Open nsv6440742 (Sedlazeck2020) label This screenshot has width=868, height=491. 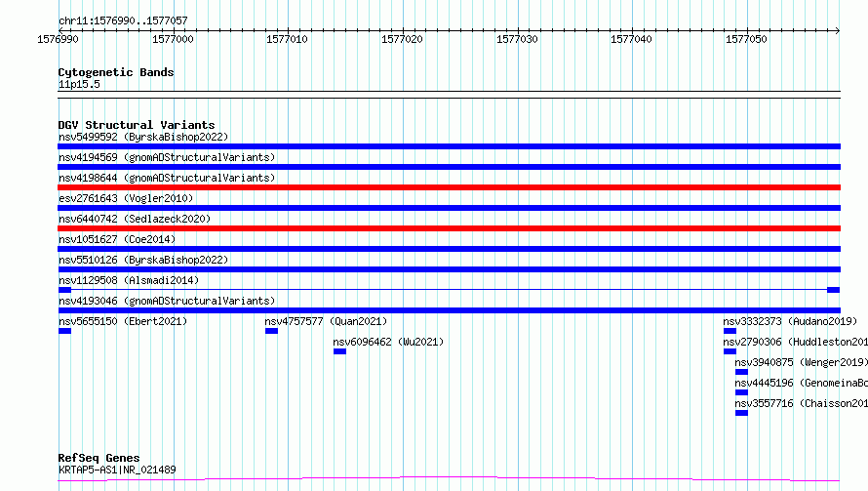(x=135, y=219)
